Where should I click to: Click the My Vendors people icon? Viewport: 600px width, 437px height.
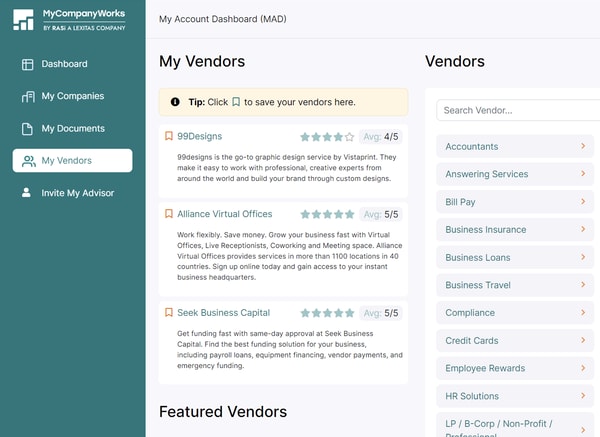(29, 161)
